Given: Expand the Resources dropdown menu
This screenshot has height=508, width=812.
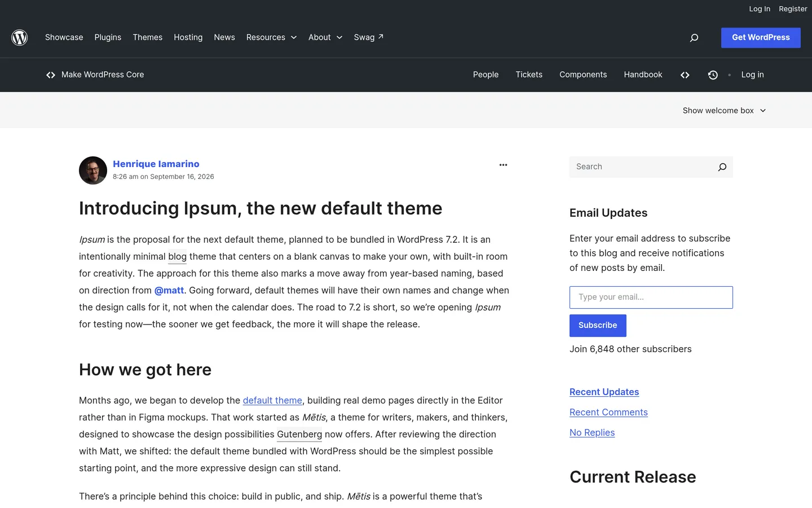Looking at the screenshot, I should (x=271, y=37).
